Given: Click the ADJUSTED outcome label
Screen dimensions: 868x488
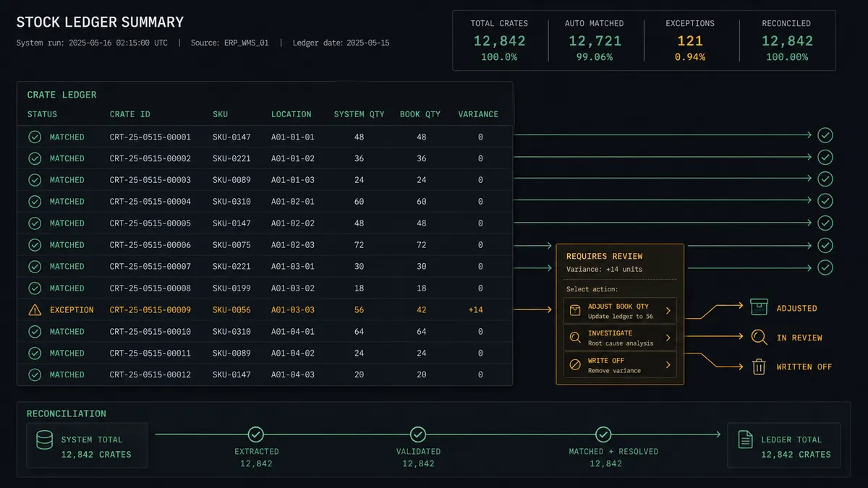Looking at the screenshot, I should click(797, 308).
